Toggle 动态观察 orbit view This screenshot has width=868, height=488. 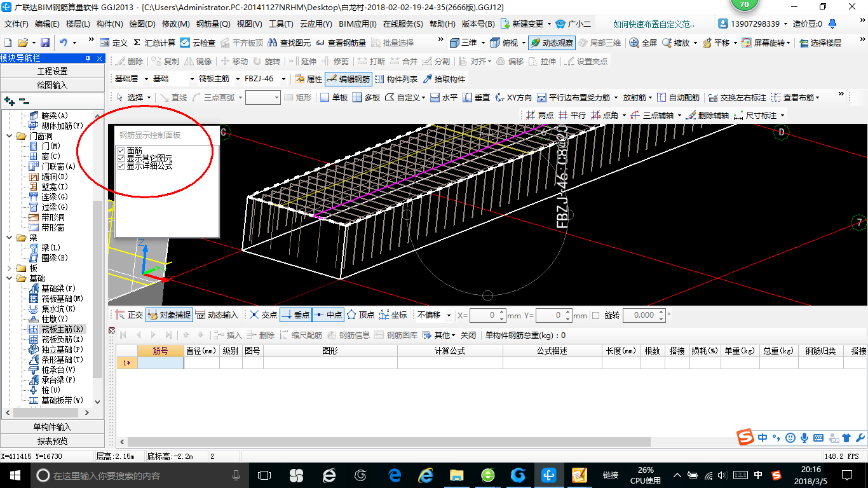(x=552, y=43)
